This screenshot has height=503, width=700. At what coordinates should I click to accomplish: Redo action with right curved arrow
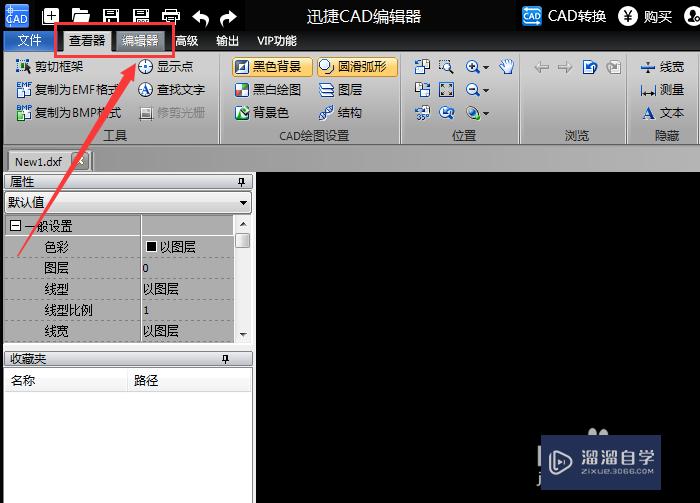[228, 18]
